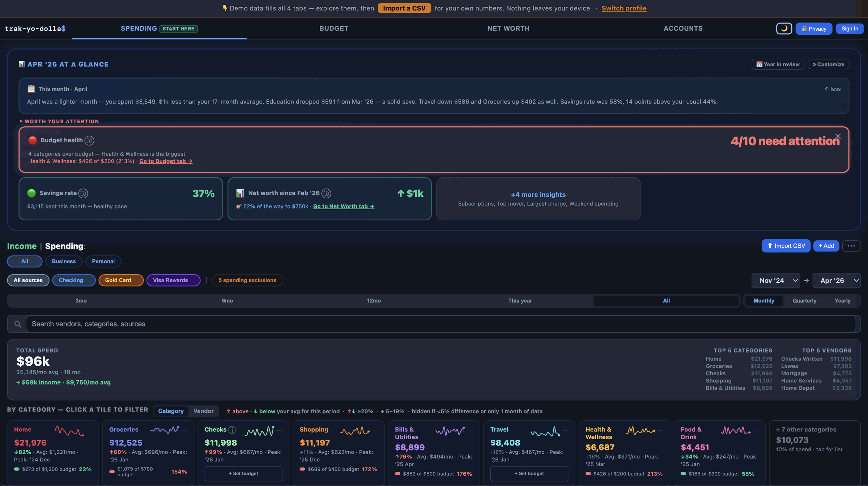Click the search magnifier icon
This screenshot has width=868, height=486.
17,324
